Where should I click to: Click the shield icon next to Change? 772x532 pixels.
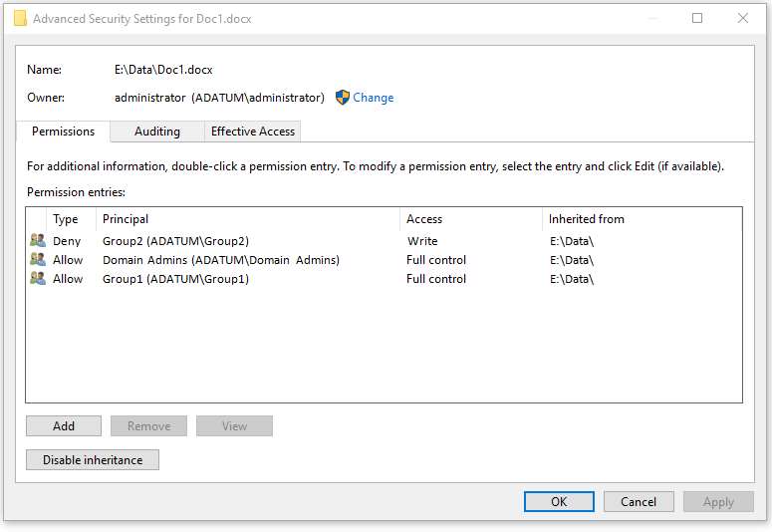coord(343,97)
